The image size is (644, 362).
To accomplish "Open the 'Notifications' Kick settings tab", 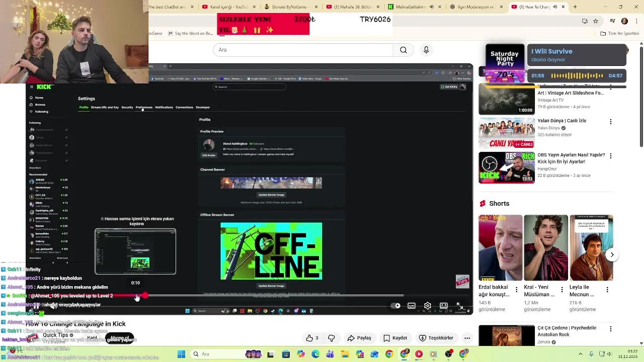I will pyautogui.click(x=164, y=107).
